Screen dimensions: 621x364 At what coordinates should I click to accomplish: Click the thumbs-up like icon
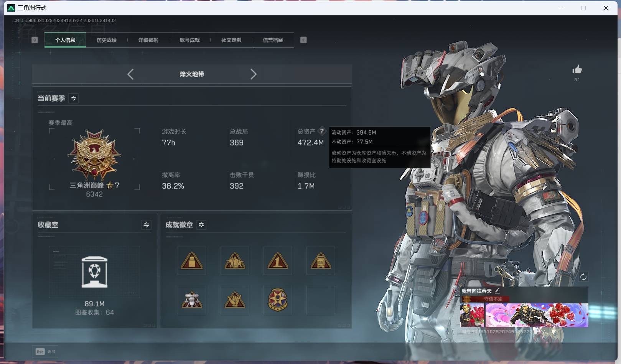(577, 69)
